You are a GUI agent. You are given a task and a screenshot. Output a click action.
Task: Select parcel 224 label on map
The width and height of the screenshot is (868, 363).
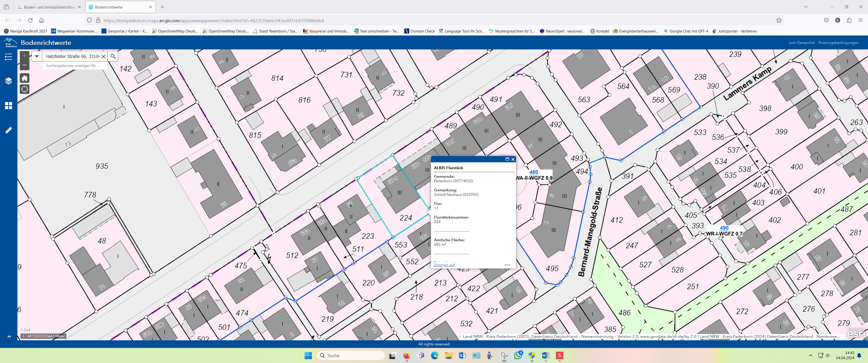pyautogui.click(x=406, y=218)
